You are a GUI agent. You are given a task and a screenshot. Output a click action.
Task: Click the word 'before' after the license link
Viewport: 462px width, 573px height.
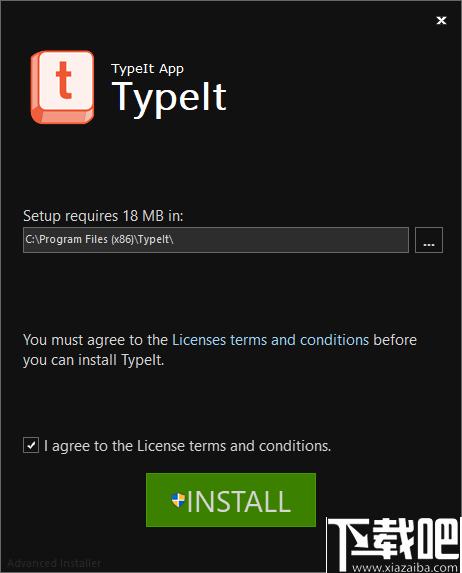pos(395,340)
